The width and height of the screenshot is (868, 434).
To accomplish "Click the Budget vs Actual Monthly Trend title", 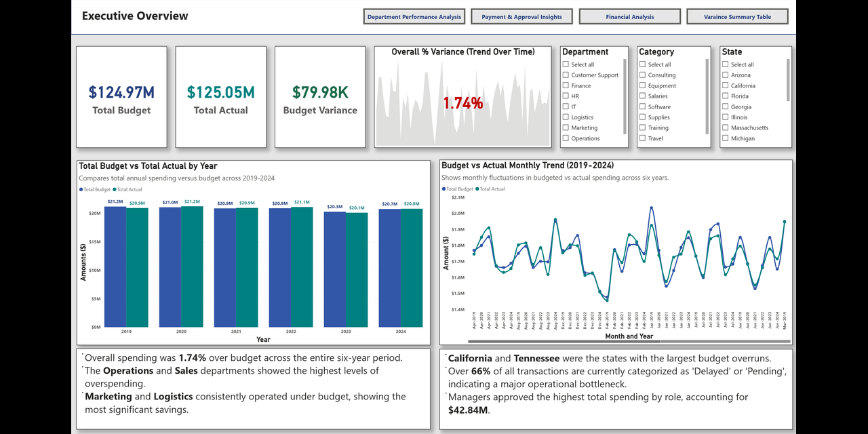I will (x=527, y=165).
